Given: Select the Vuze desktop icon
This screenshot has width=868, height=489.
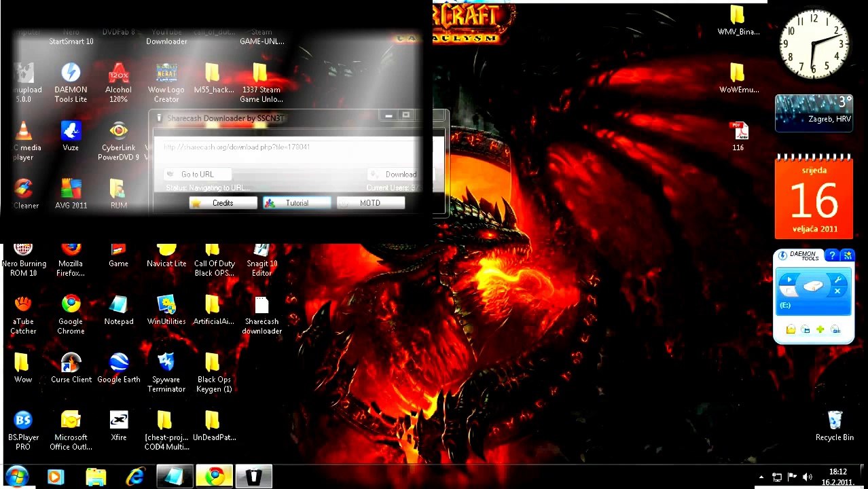Looking at the screenshot, I should [71, 135].
